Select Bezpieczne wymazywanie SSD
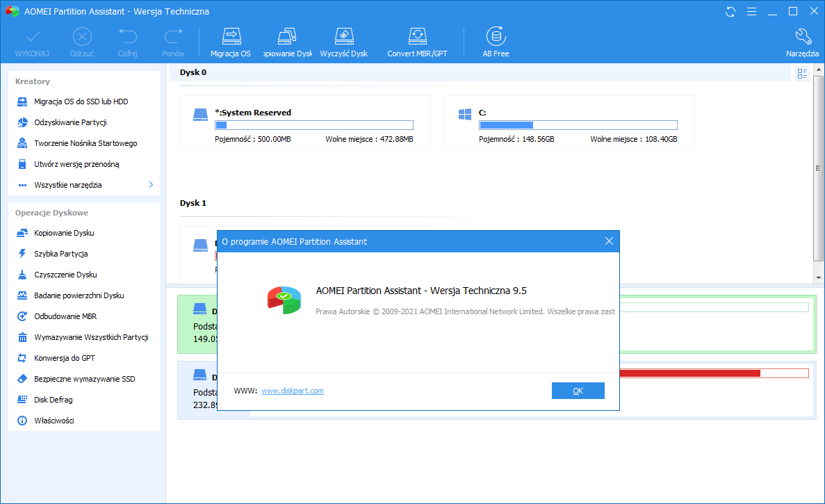 tap(84, 379)
